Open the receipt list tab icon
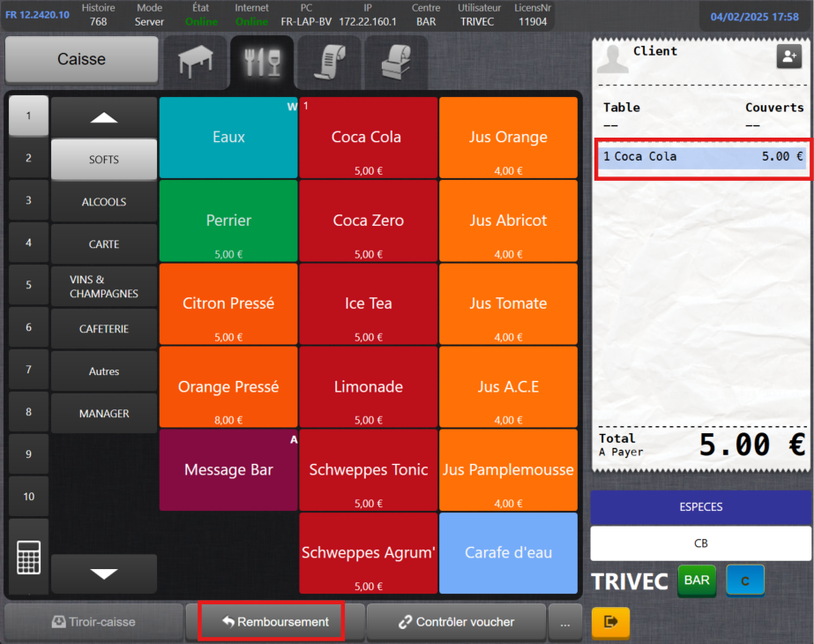 pos(329,62)
